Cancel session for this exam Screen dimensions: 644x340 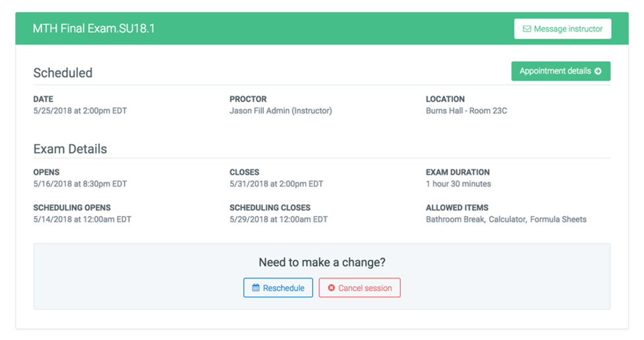coord(359,288)
